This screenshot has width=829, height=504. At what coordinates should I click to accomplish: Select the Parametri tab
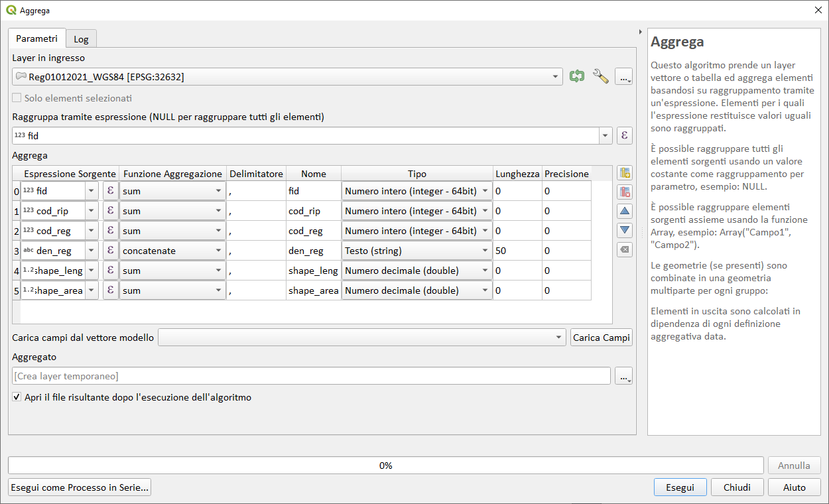point(36,38)
